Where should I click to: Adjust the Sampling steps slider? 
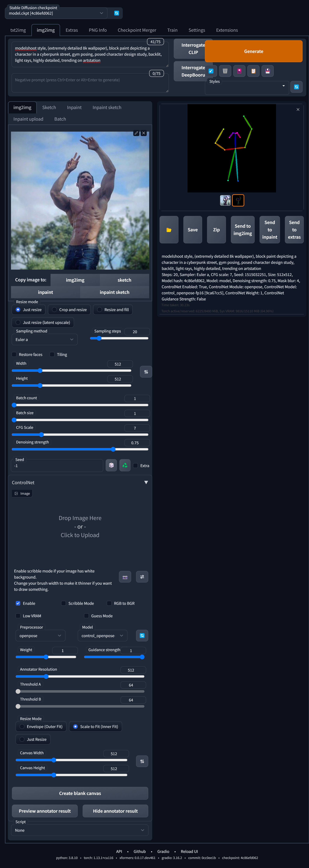[119, 338]
